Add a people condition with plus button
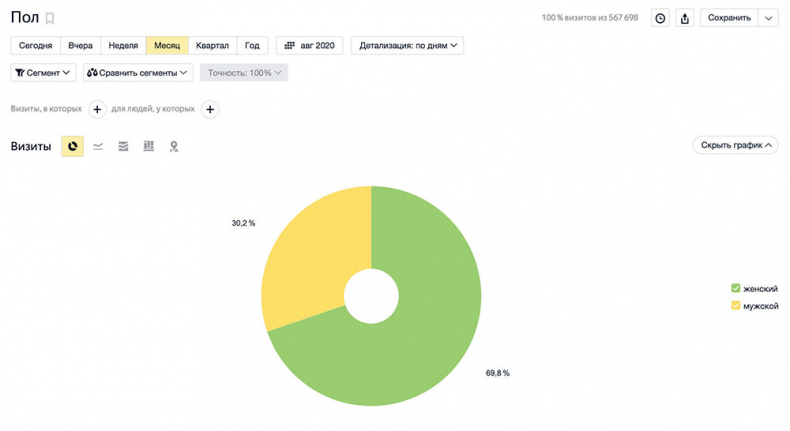This screenshot has width=790, height=431. (x=210, y=109)
